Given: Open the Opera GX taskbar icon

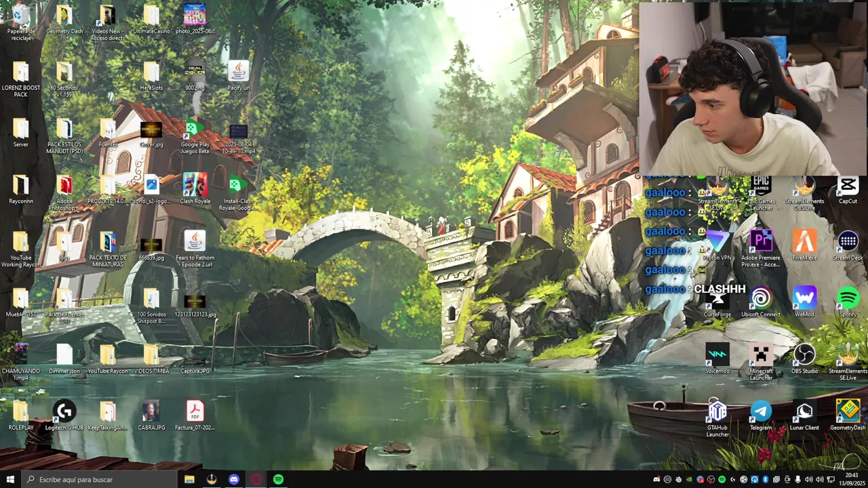Looking at the screenshot, I should click(256, 479).
